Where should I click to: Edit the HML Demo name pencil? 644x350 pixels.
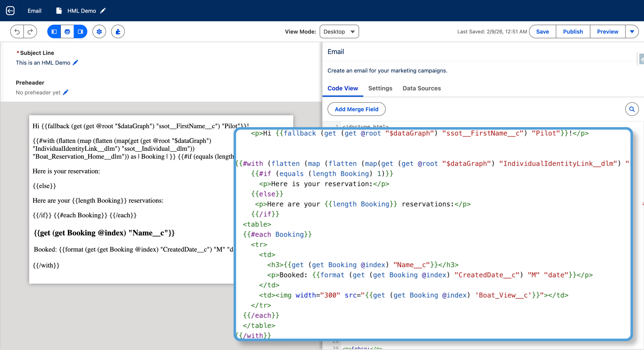pos(103,11)
